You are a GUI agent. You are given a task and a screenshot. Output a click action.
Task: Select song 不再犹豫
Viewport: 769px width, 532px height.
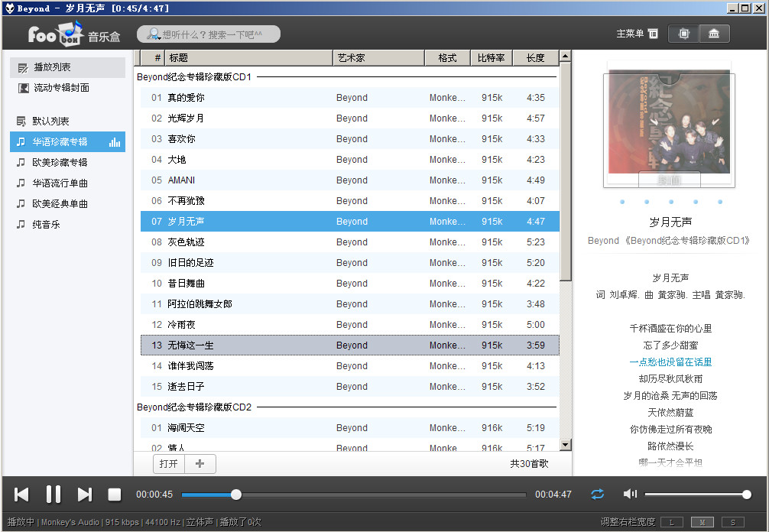click(349, 200)
